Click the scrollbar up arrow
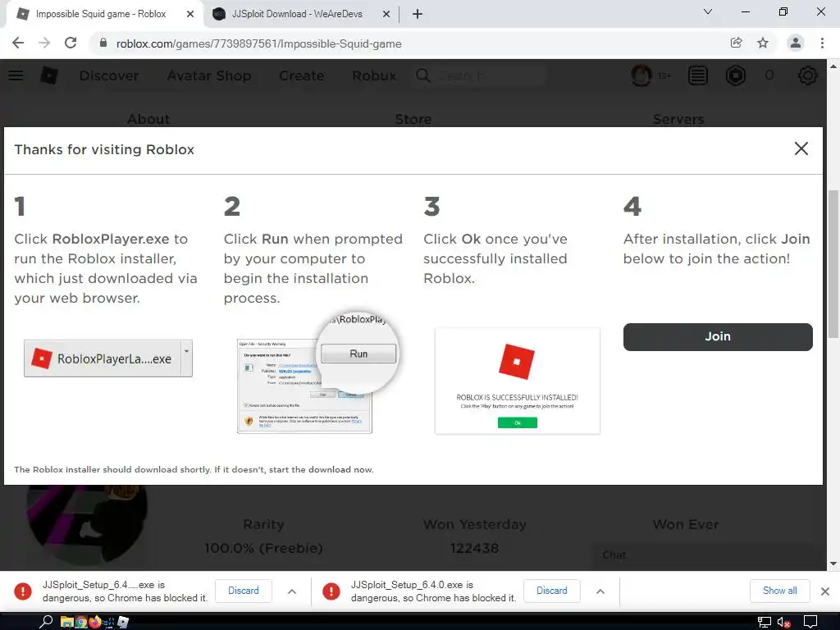 click(x=833, y=66)
